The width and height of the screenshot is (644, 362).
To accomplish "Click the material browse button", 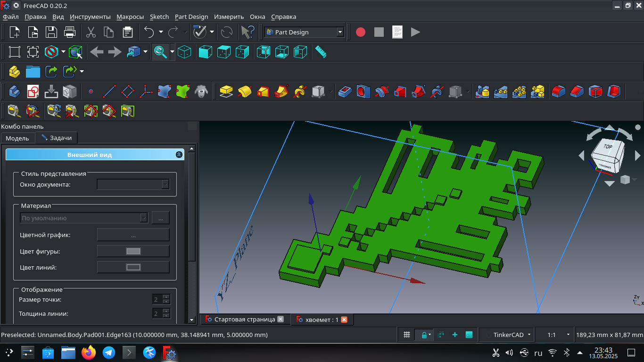I will point(161,218).
